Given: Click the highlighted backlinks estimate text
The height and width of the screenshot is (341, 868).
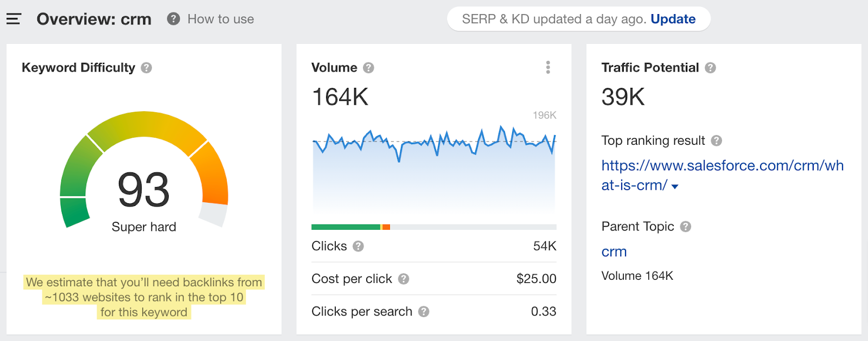Looking at the screenshot, I should click(144, 297).
